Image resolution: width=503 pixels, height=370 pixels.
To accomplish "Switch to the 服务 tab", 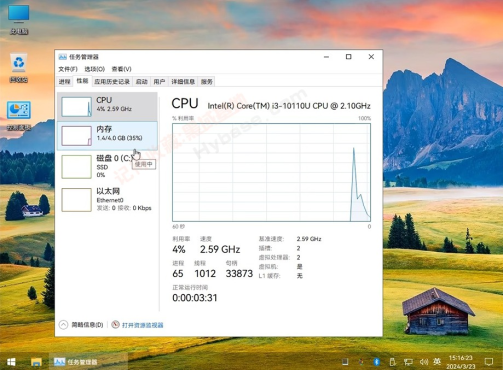I will tap(207, 82).
